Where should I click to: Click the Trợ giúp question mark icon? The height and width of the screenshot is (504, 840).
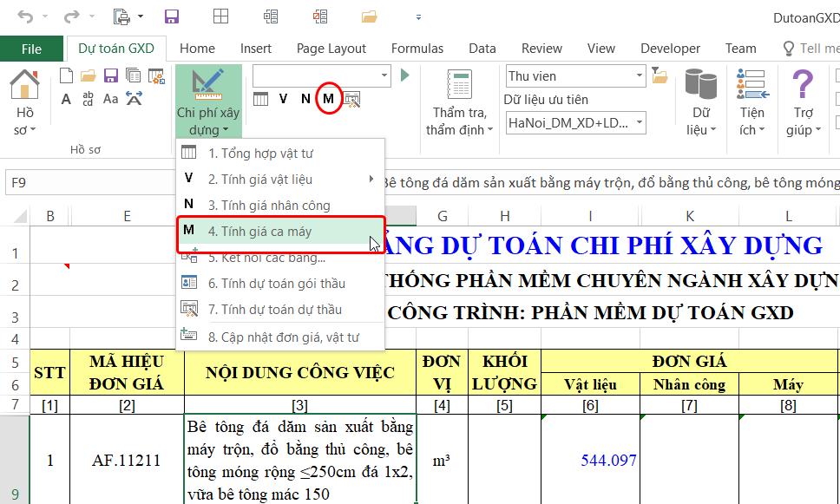(803, 87)
